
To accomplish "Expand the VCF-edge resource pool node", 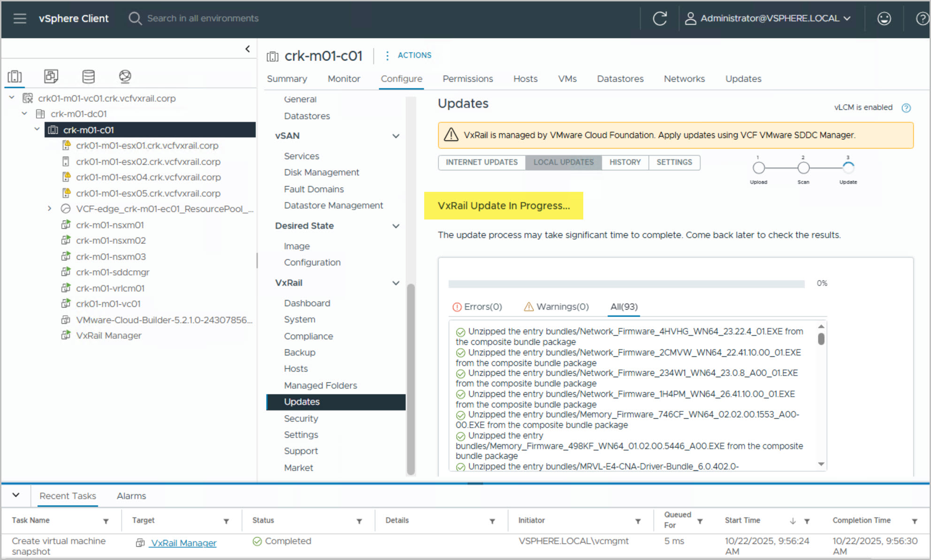I will tap(50, 209).
